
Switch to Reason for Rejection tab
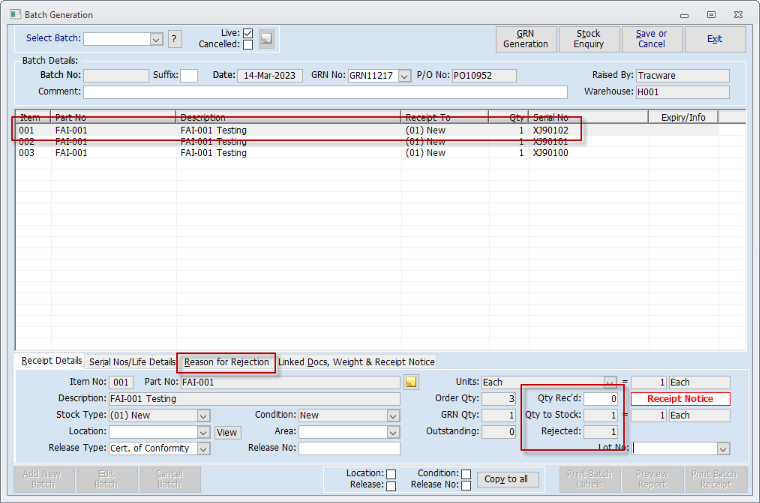tap(227, 362)
